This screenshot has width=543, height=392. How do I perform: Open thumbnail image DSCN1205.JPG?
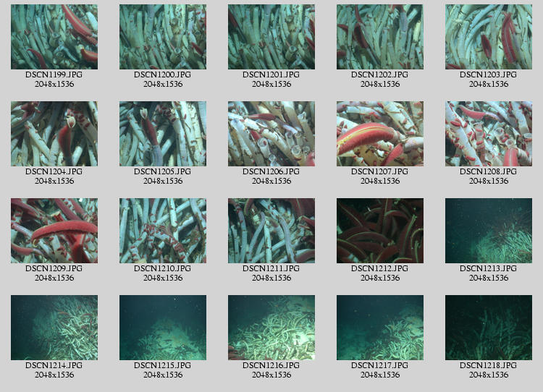[163, 134]
